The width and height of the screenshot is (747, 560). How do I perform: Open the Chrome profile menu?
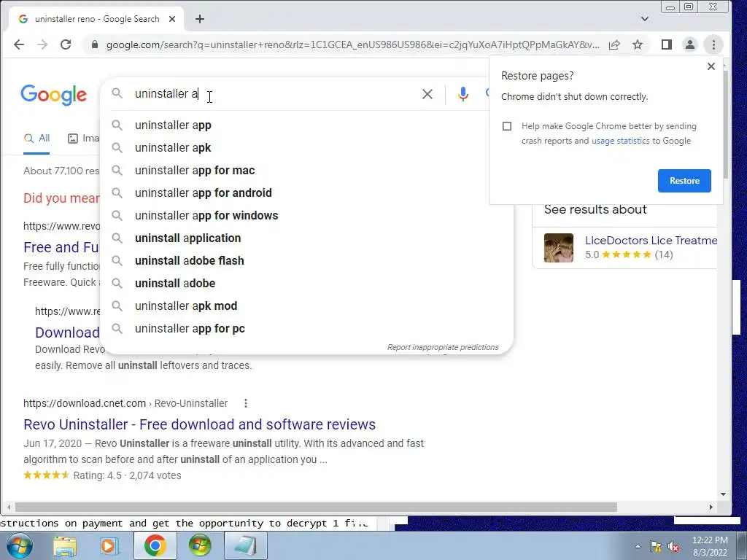point(690,44)
